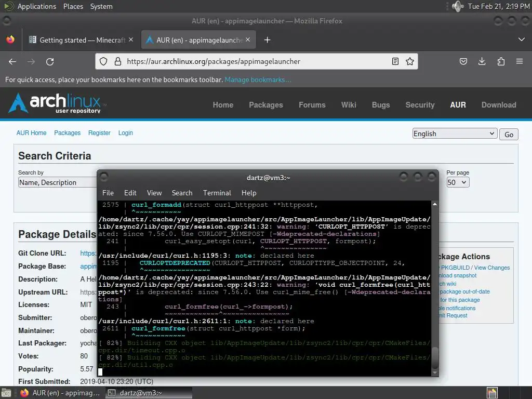Switch to dartz@vm3 terminal in taskbar
The height and width of the screenshot is (399, 532).
tap(149, 393)
